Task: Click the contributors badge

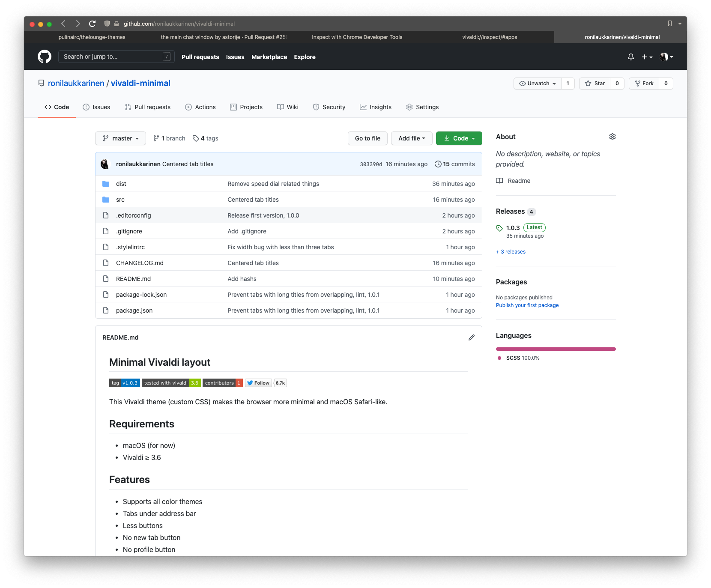Action: (223, 383)
